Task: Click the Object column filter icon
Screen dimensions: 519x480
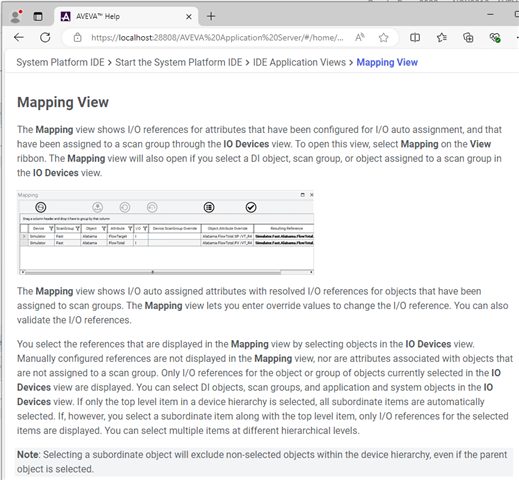Action: pos(104,228)
